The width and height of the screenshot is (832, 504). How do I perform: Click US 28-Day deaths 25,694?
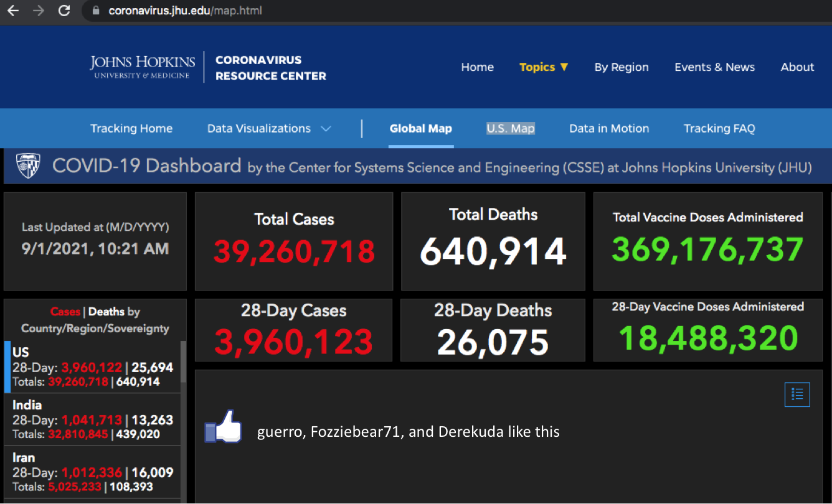[x=153, y=368]
